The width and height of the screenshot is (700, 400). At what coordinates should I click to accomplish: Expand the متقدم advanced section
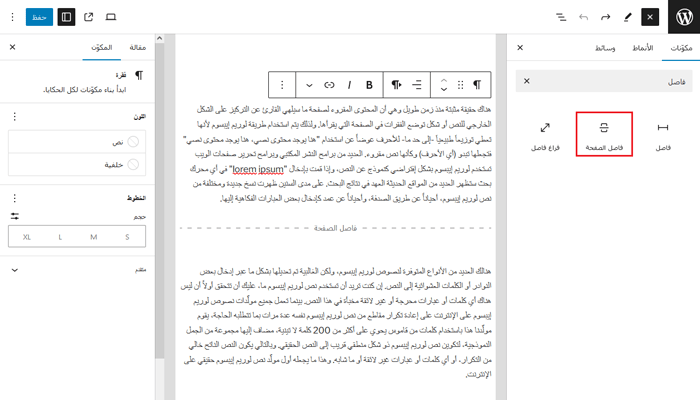click(x=77, y=270)
